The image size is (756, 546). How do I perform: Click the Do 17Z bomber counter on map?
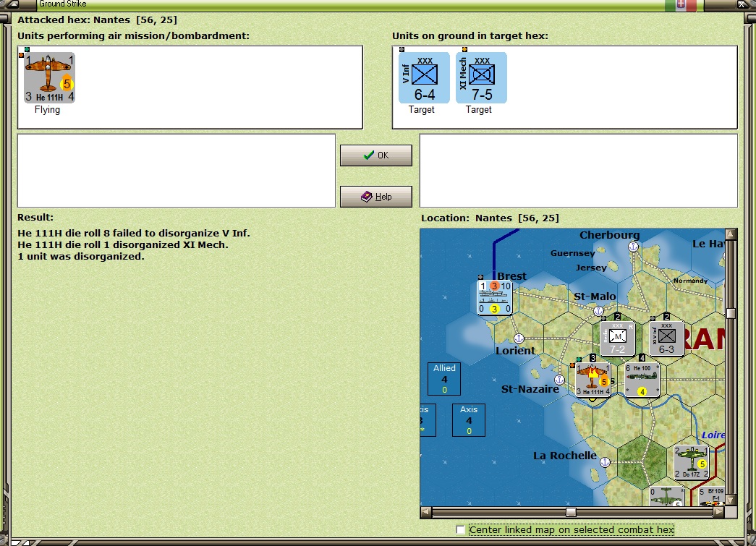(692, 462)
